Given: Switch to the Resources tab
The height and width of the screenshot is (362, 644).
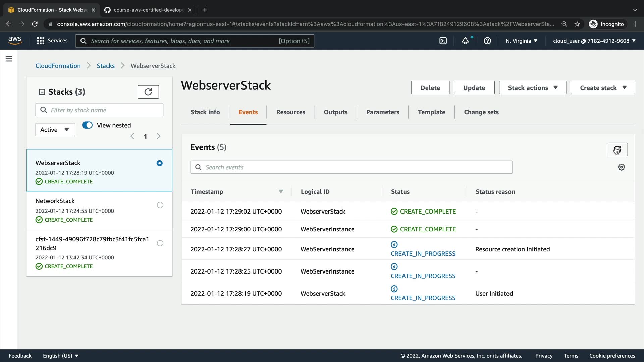Looking at the screenshot, I should pyautogui.click(x=290, y=112).
